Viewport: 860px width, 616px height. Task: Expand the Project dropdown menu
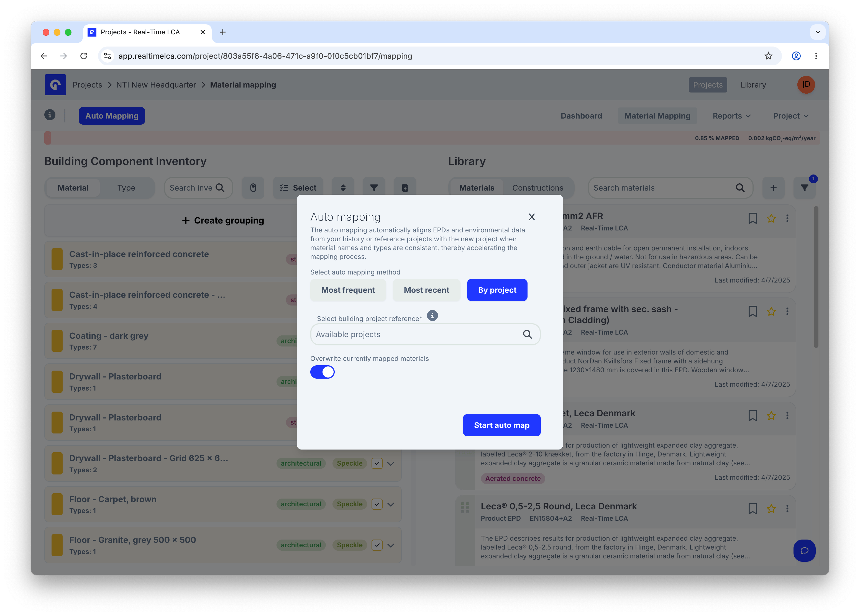point(791,115)
